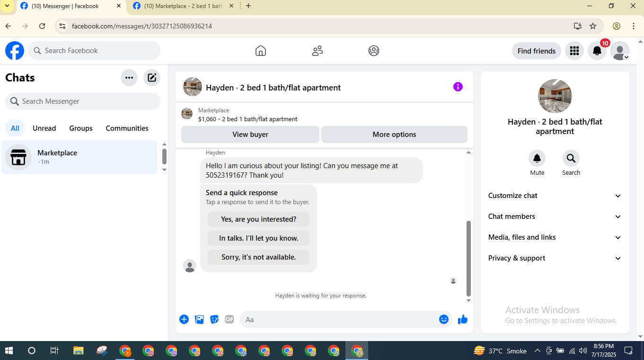Bookmark this page with the star icon
This screenshot has height=360, width=644.
click(593, 26)
